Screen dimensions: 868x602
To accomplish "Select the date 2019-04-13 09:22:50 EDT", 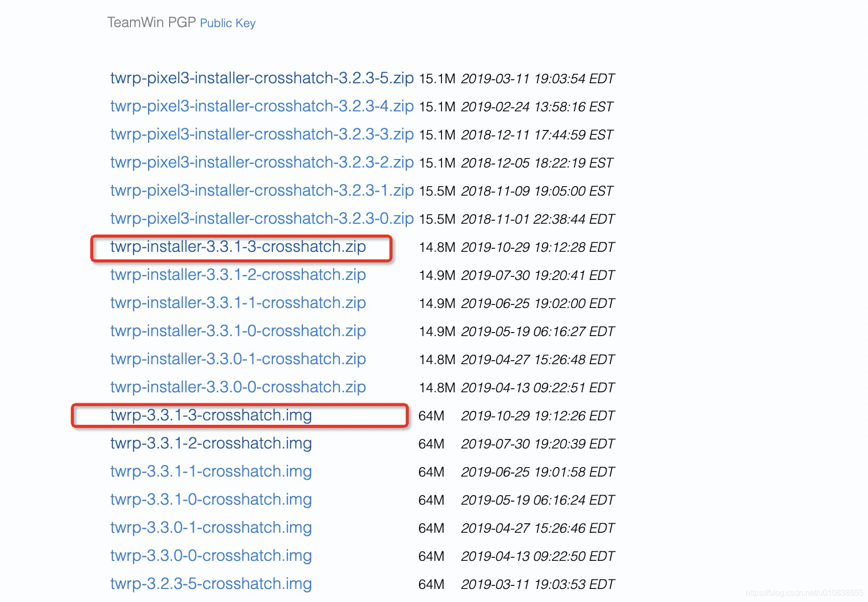I will pos(538,556).
